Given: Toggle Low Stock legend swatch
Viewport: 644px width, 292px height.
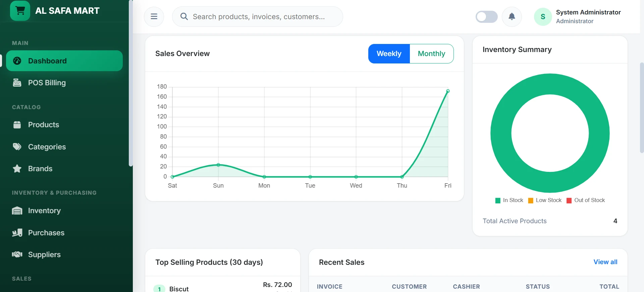Looking at the screenshot, I should pyautogui.click(x=531, y=201).
